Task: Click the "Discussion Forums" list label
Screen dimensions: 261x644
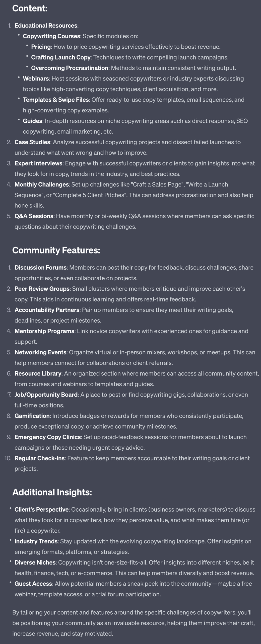Action: (x=40, y=267)
